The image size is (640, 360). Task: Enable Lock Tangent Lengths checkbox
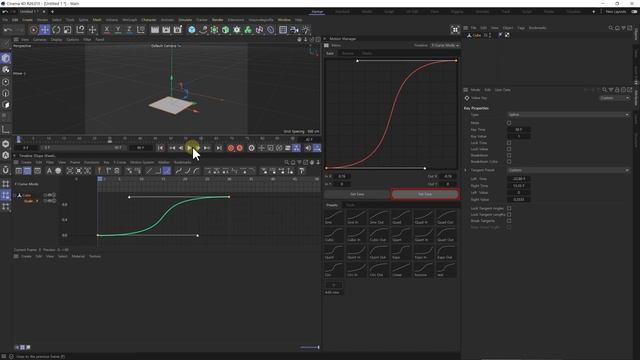[509, 214]
